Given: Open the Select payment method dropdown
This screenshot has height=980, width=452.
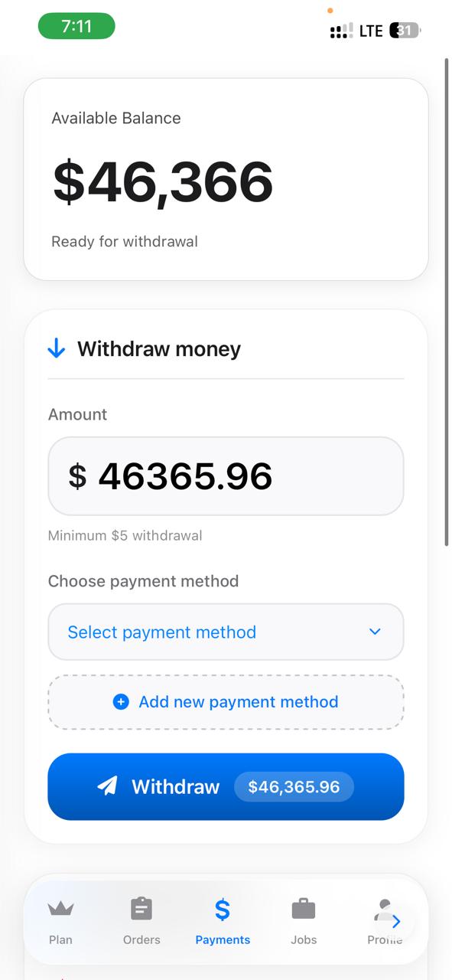Looking at the screenshot, I should tap(226, 632).
